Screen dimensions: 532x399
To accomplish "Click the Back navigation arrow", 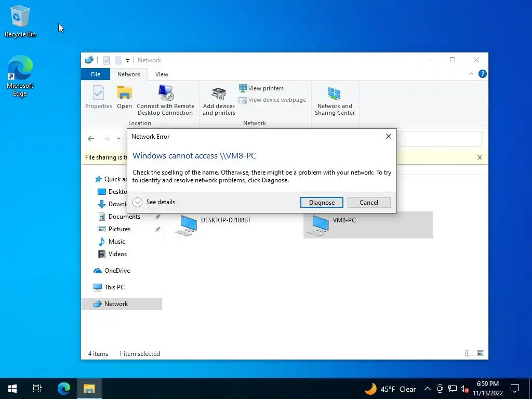I will [x=90, y=138].
